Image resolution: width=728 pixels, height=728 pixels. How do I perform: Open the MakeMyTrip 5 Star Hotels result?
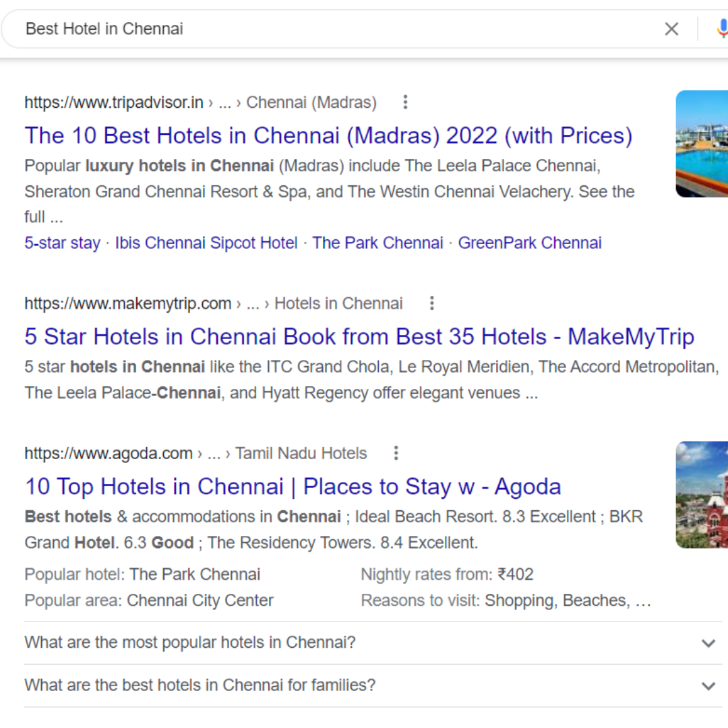[359, 336]
